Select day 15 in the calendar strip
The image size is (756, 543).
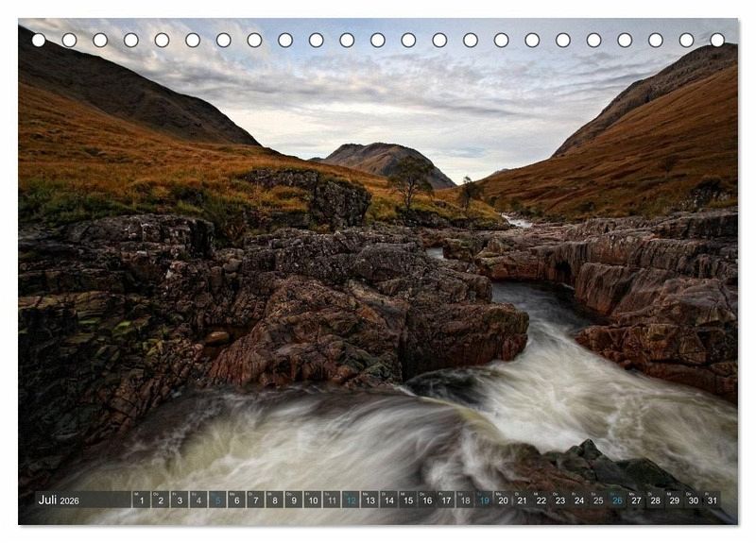pos(408,500)
